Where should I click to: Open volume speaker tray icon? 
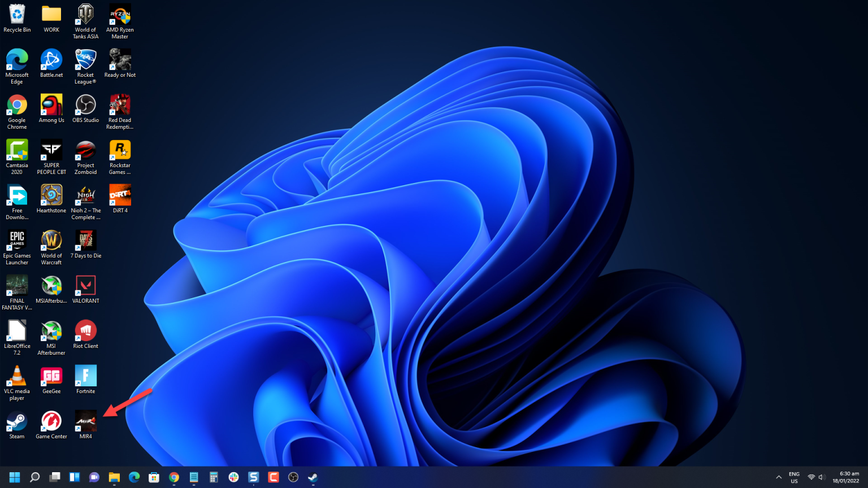click(x=822, y=477)
